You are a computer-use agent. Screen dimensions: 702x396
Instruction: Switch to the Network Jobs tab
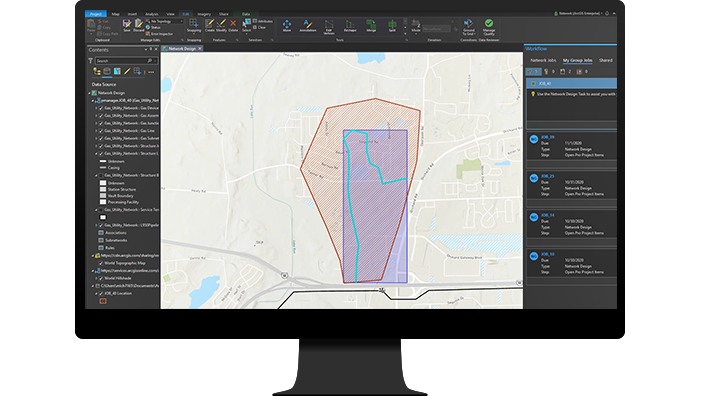543,60
